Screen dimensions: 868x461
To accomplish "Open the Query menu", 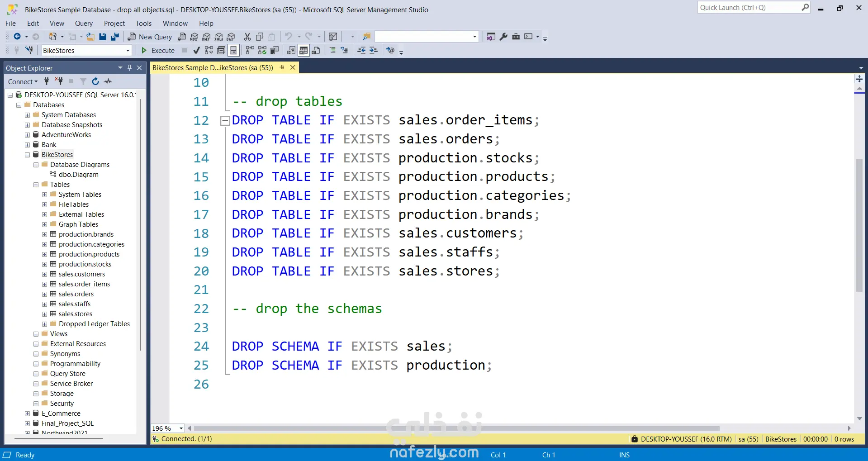I will [84, 24].
